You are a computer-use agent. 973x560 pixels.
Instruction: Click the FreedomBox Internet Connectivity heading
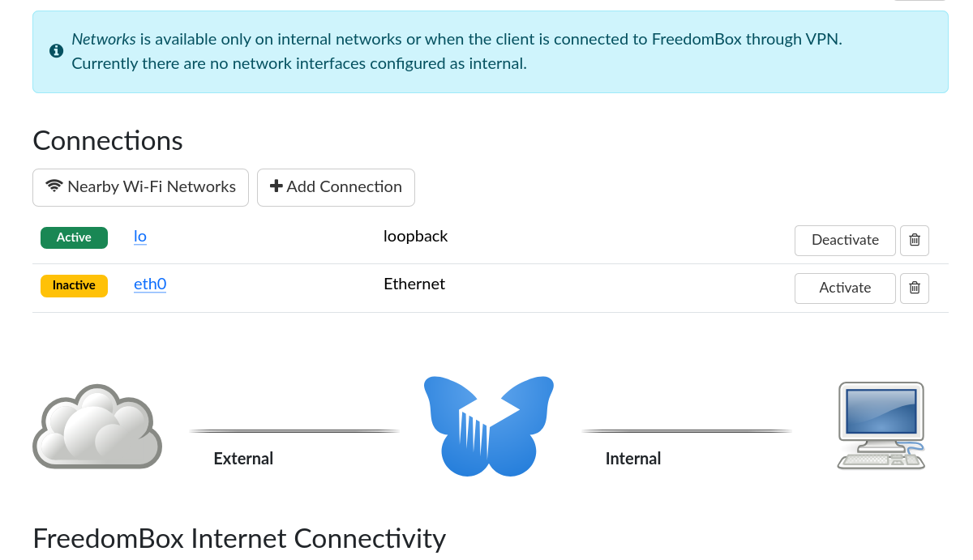[239, 539]
